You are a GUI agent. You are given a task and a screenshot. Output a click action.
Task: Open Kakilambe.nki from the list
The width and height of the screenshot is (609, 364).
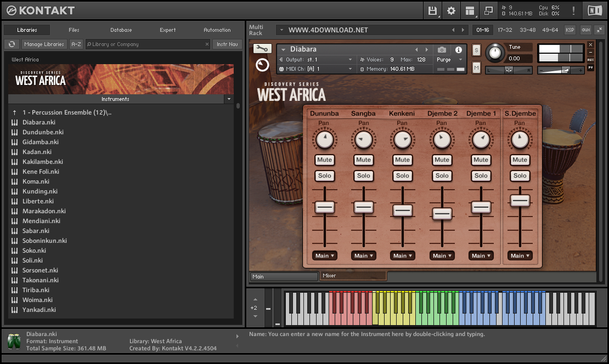(43, 162)
